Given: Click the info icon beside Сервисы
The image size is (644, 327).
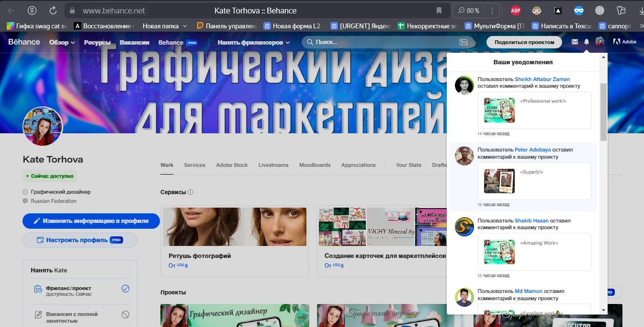Looking at the screenshot, I should pyautogui.click(x=191, y=192).
